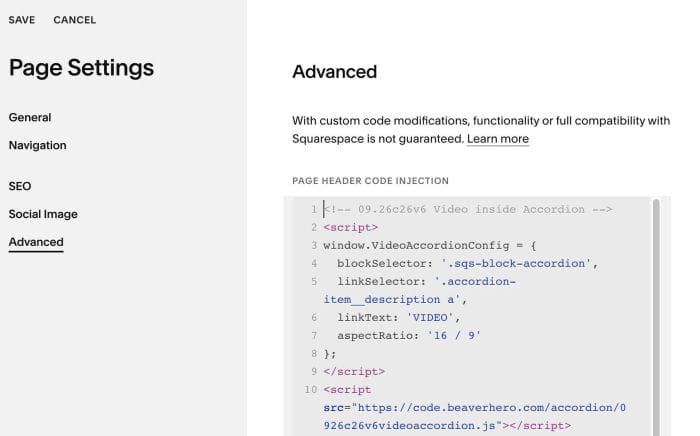Screen dimensions: 700x436
Task: Click the linkText 'VIDEO' value
Action: 429,318
